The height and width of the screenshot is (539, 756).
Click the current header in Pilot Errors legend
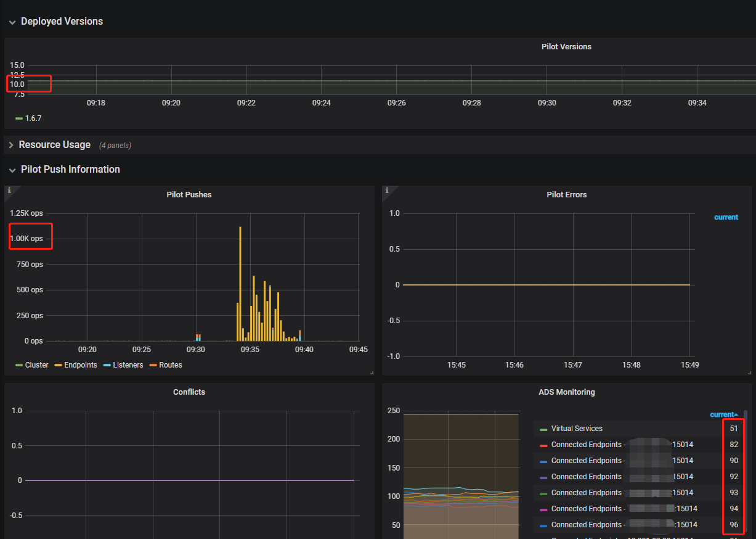pos(725,216)
